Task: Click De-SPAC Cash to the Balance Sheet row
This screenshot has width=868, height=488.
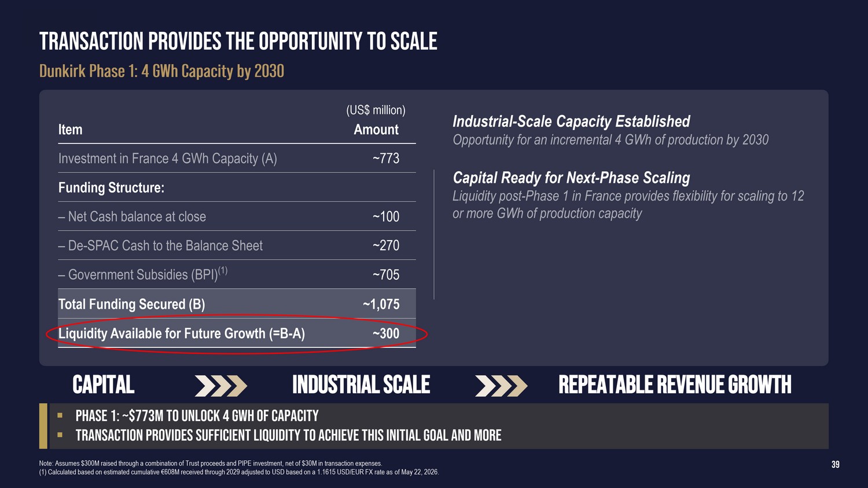Action: (x=237, y=245)
